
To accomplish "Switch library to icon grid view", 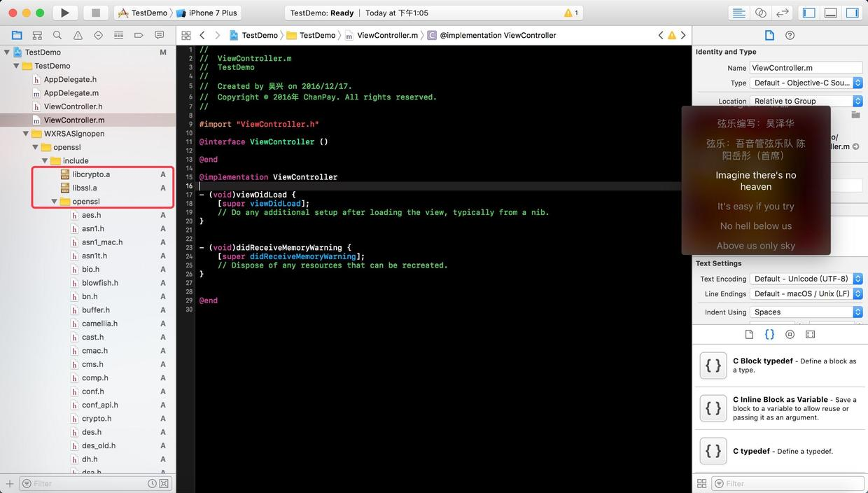I will [701, 483].
